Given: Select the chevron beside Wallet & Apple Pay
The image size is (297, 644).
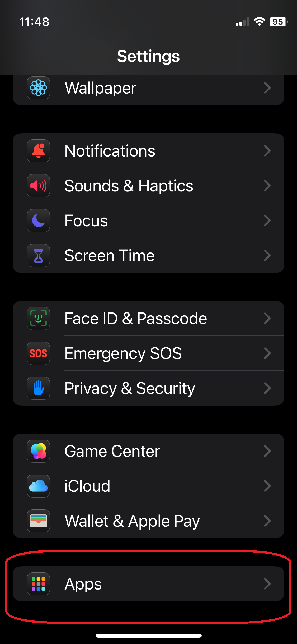Looking at the screenshot, I should (x=267, y=521).
